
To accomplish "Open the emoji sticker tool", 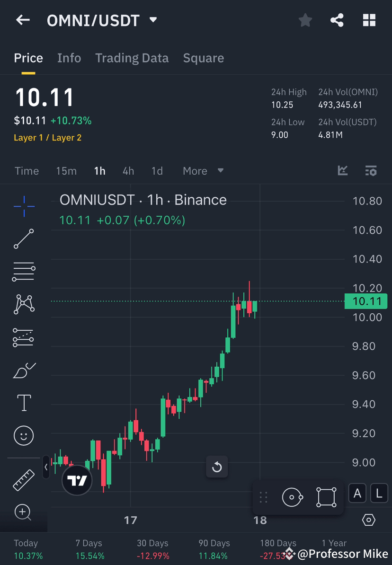I will [x=24, y=436].
